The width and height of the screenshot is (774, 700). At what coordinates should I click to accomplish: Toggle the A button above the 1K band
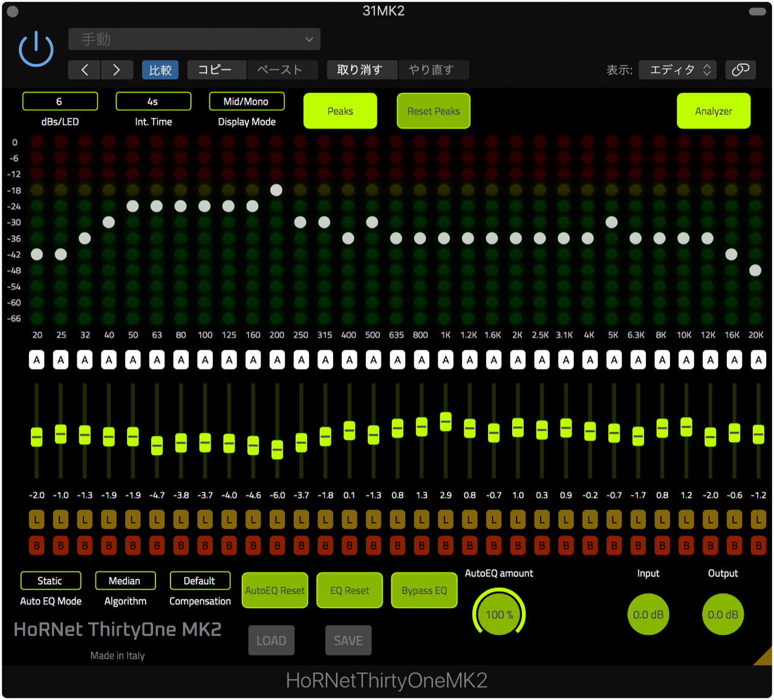446,359
